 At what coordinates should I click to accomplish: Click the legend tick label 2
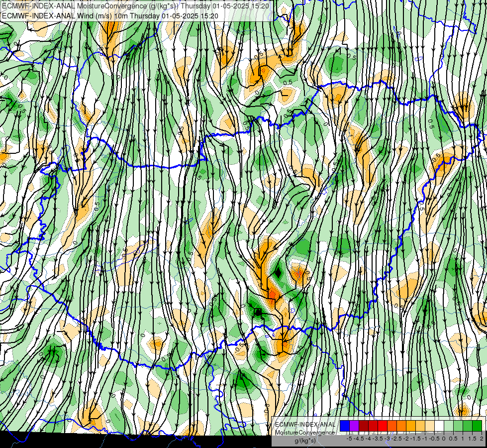point(482,439)
